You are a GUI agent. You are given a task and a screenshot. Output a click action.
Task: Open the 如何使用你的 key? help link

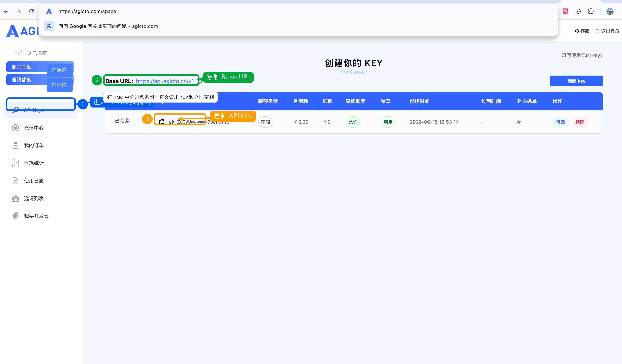pos(582,55)
